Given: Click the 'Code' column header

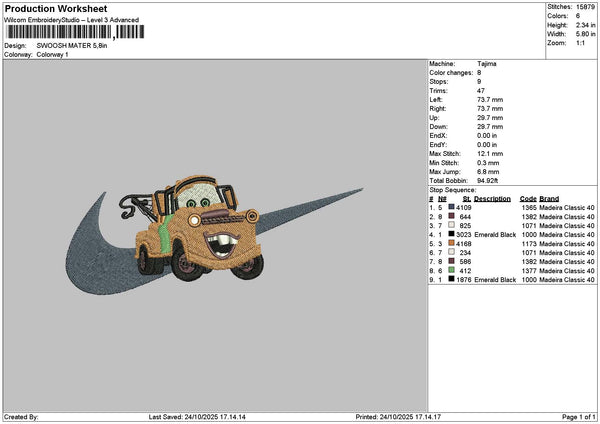Looking at the screenshot, I should coord(528,199).
